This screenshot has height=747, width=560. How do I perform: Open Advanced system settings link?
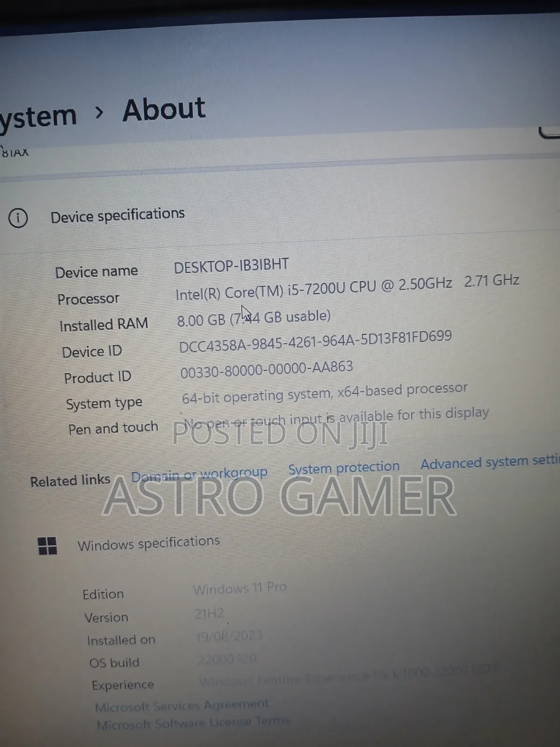coord(490,462)
